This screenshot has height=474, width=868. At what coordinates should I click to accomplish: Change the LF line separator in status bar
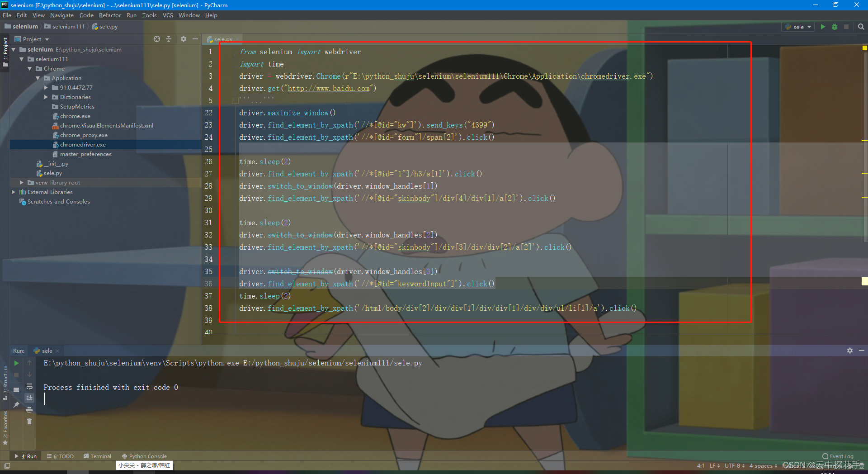pos(714,465)
